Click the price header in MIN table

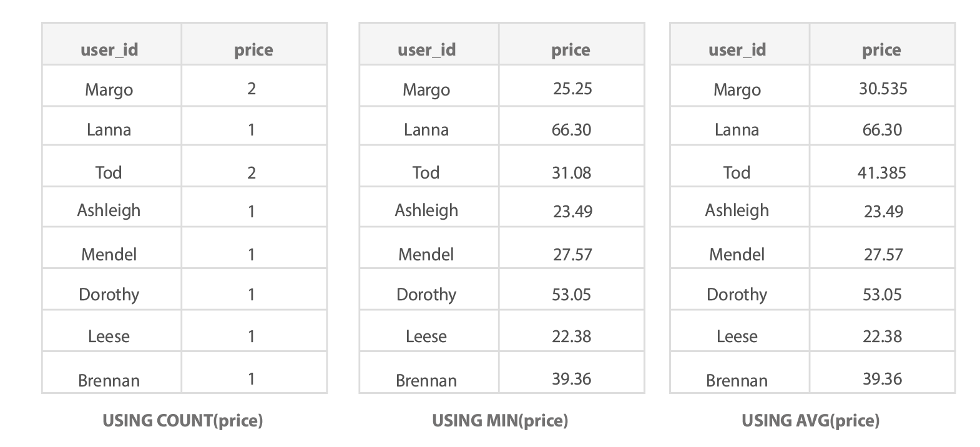click(x=571, y=51)
